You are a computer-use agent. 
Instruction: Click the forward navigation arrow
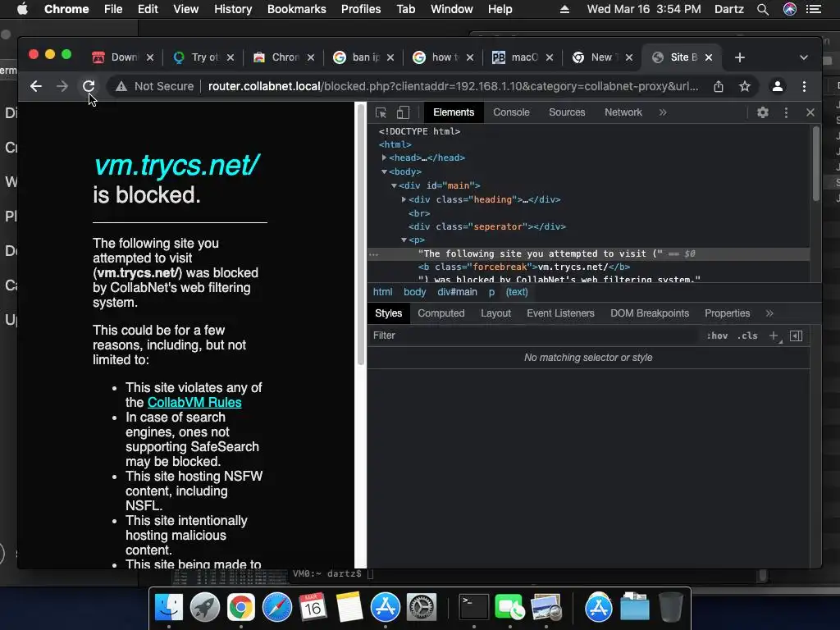point(62,86)
